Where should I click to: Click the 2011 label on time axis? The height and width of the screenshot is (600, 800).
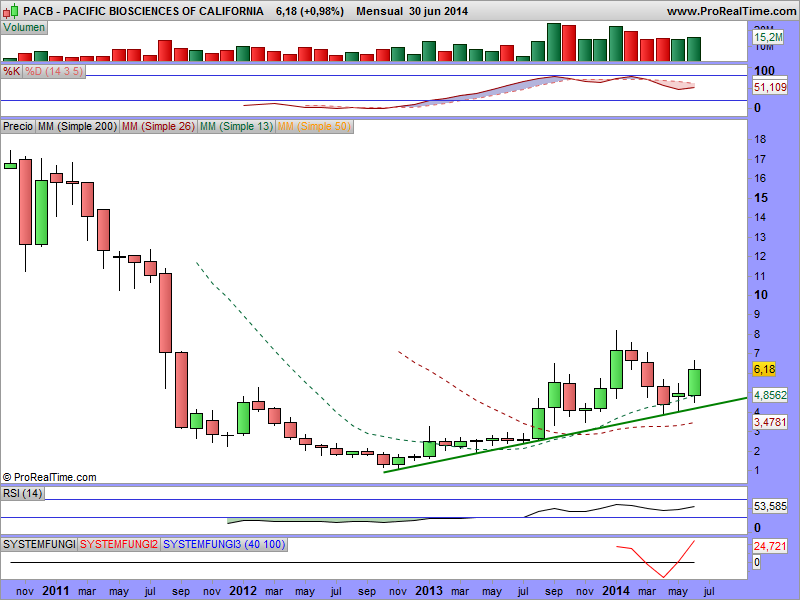coord(56,591)
